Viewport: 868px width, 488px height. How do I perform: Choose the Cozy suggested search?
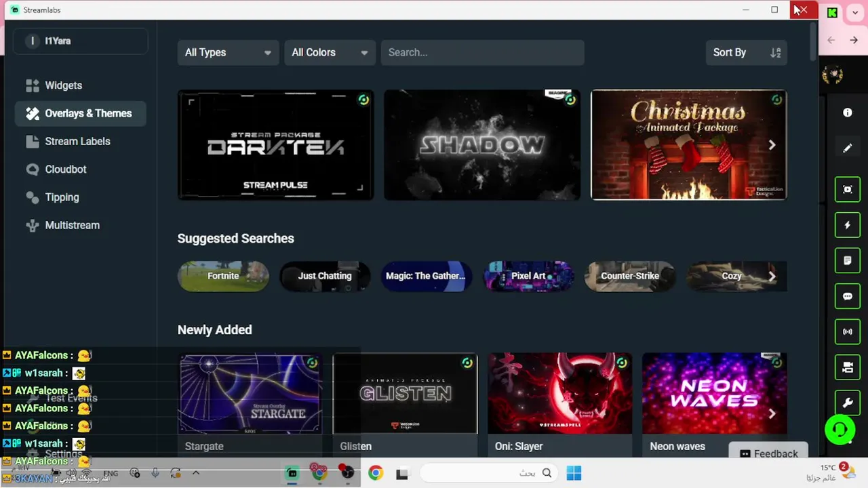click(732, 276)
